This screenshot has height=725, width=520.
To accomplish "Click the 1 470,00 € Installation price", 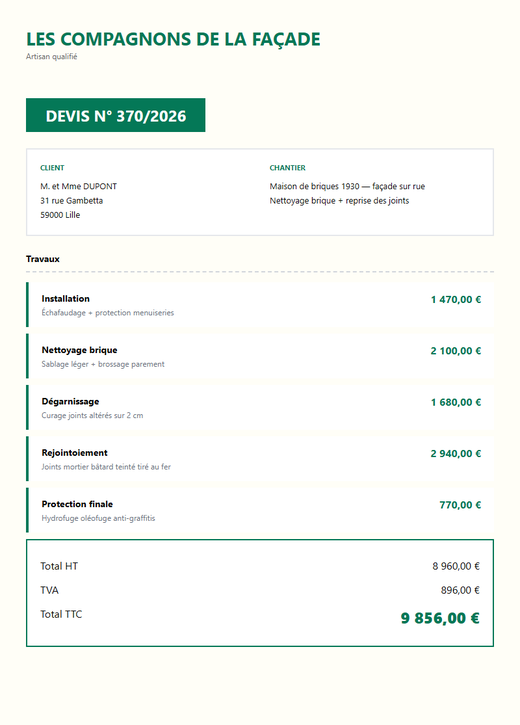I will coord(456,300).
